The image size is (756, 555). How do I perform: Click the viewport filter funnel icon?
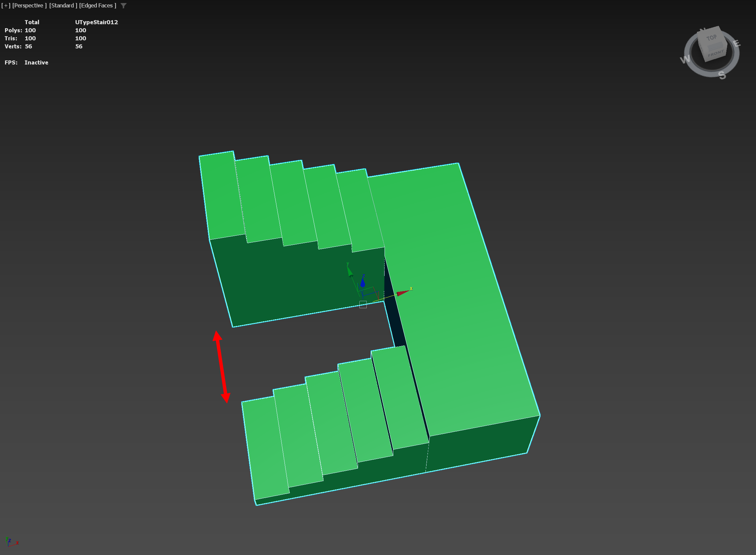point(123,6)
